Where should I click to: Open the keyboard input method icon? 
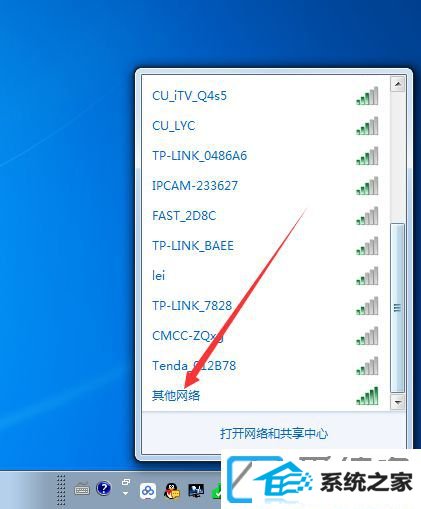click(x=82, y=489)
